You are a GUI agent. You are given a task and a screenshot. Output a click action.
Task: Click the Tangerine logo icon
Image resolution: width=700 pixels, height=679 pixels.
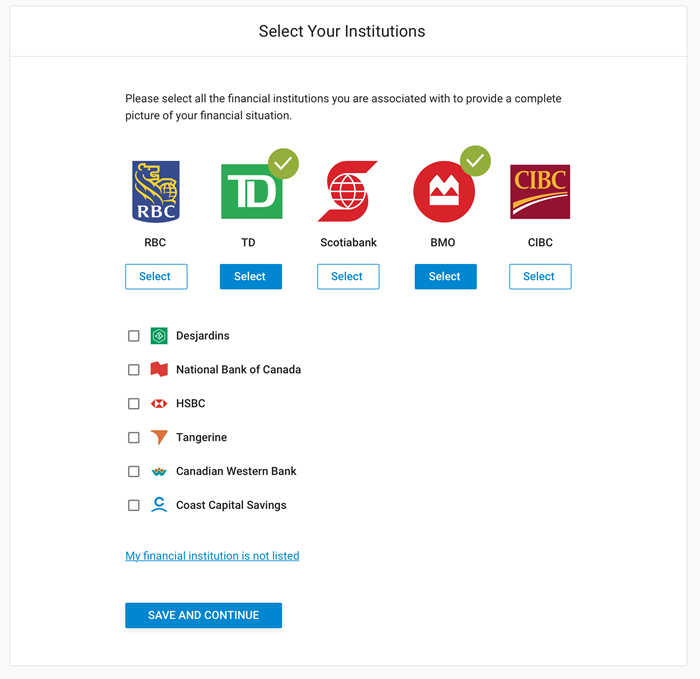click(x=159, y=437)
